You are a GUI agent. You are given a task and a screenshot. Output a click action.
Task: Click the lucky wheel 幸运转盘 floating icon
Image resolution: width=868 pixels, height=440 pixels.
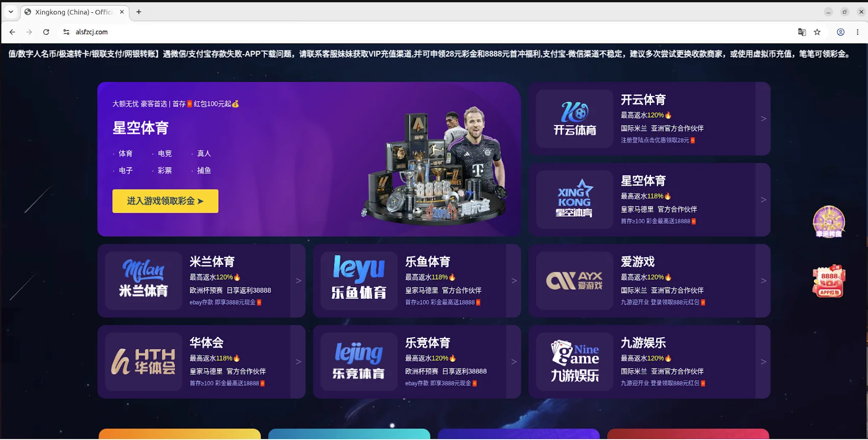click(x=829, y=222)
